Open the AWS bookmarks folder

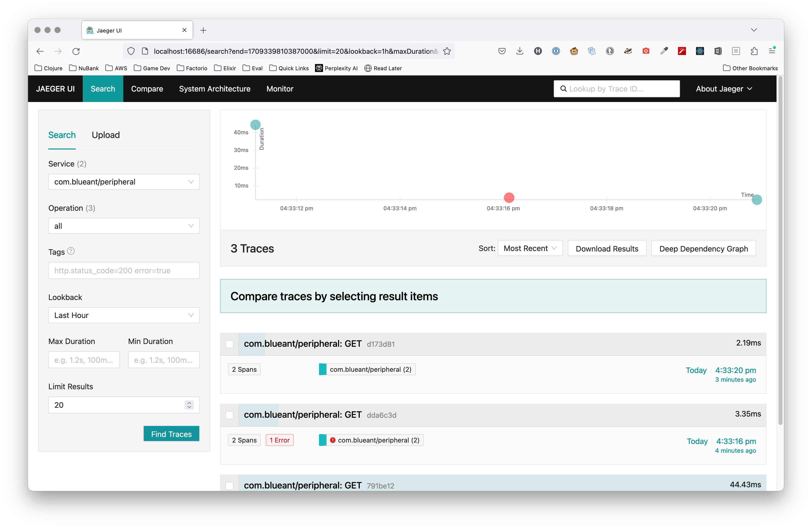point(116,68)
